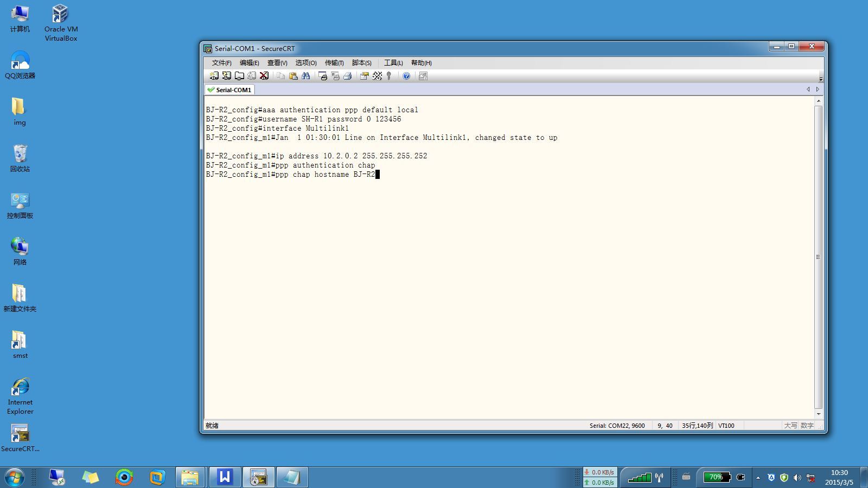Click the terminal scrollbar up arrow
The image size is (868, 488).
tap(819, 101)
